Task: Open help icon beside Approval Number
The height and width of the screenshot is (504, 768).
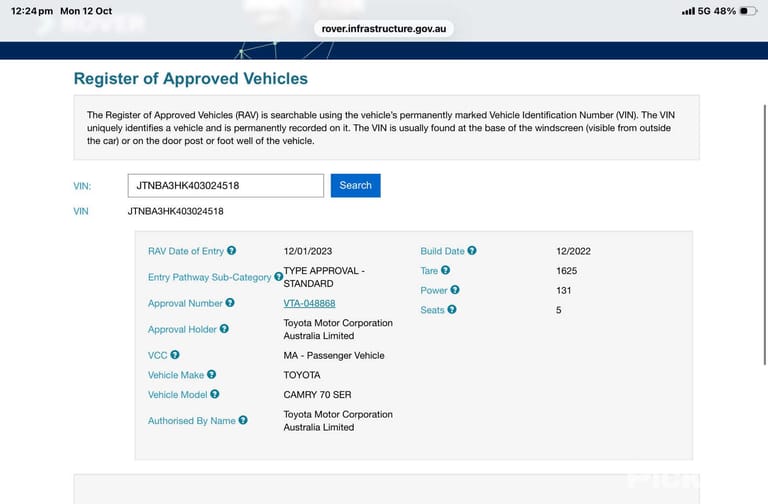Action: pyautogui.click(x=230, y=303)
